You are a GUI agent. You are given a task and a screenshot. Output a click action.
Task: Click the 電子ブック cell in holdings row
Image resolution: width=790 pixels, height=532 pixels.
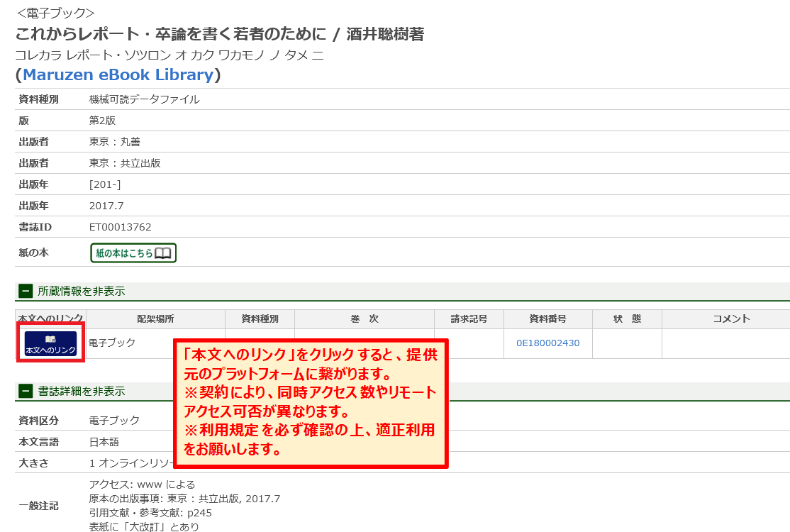(112, 343)
